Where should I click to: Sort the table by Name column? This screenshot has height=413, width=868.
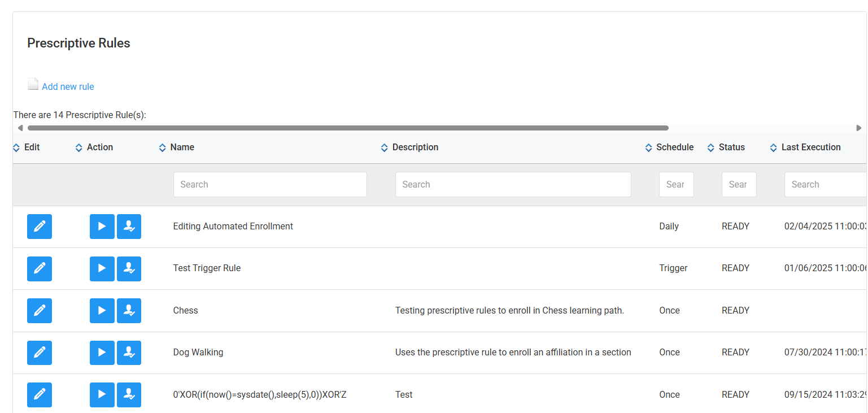182,147
